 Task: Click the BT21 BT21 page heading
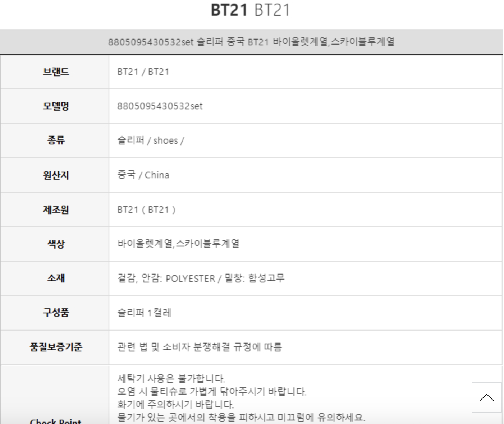[250, 10]
